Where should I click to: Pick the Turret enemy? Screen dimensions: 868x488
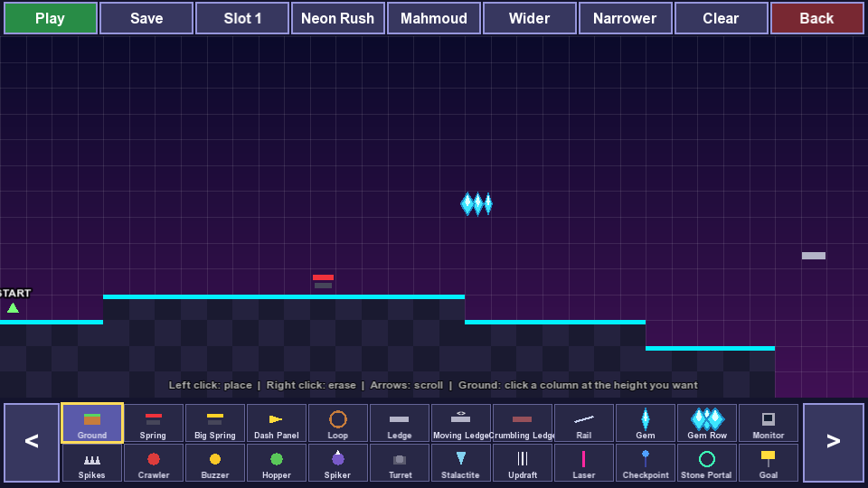(399, 463)
